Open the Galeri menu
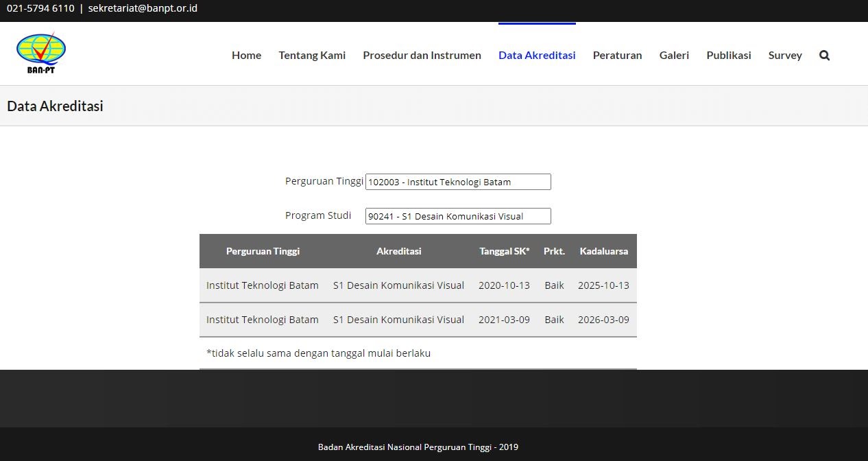 click(674, 55)
